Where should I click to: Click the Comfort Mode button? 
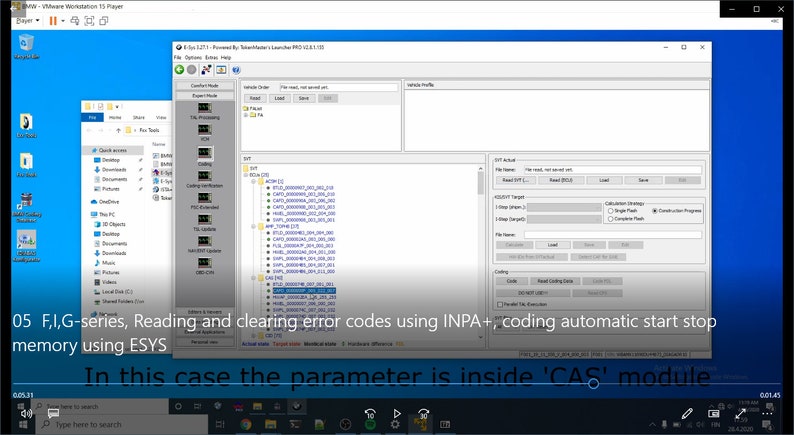coord(205,86)
